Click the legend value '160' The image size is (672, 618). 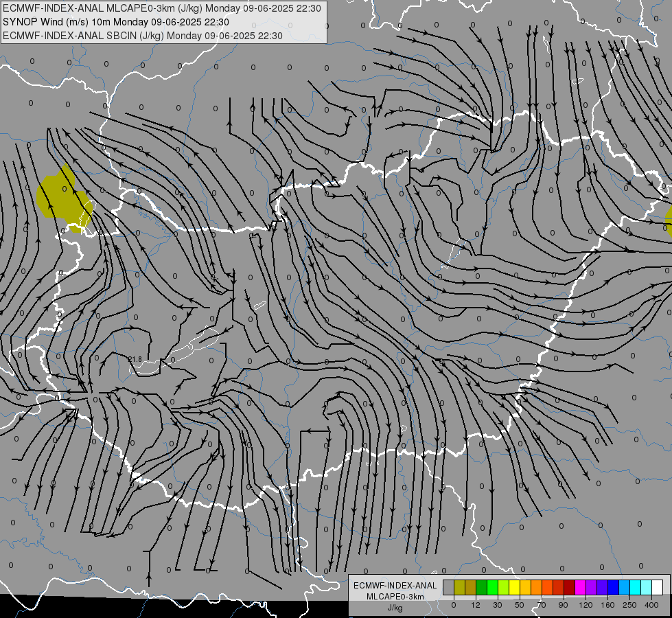pyautogui.click(x=607, y=605)
